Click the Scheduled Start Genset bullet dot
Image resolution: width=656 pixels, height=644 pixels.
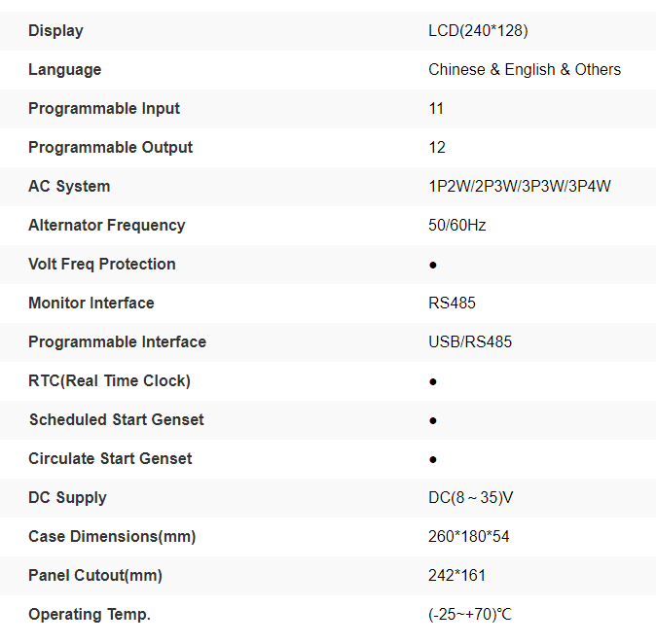[x=433, y=420]
